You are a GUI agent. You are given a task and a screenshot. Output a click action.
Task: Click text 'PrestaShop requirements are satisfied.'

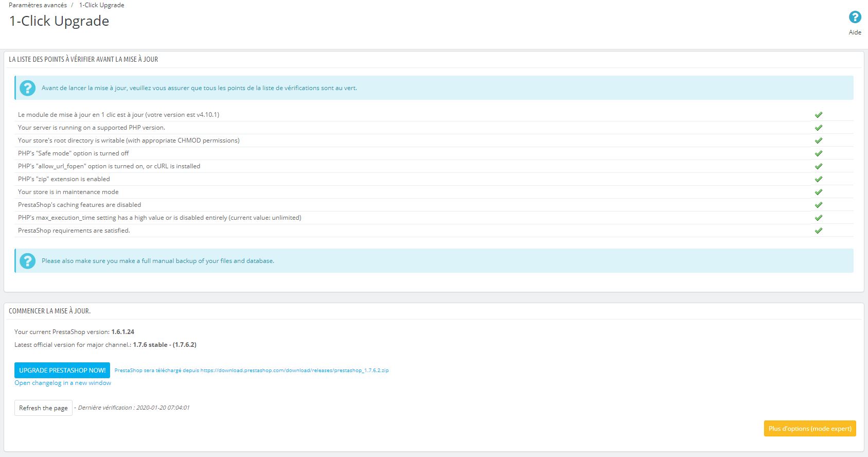[x=74, y=231]
